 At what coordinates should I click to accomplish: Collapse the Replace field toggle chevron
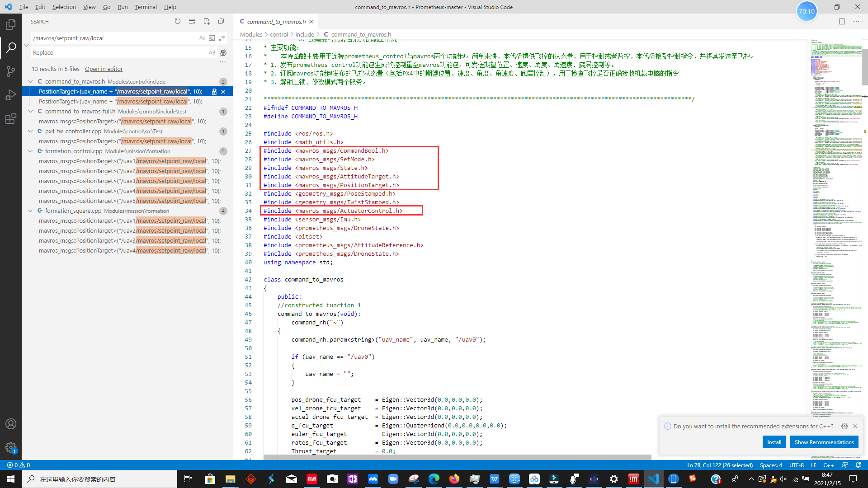26,45
